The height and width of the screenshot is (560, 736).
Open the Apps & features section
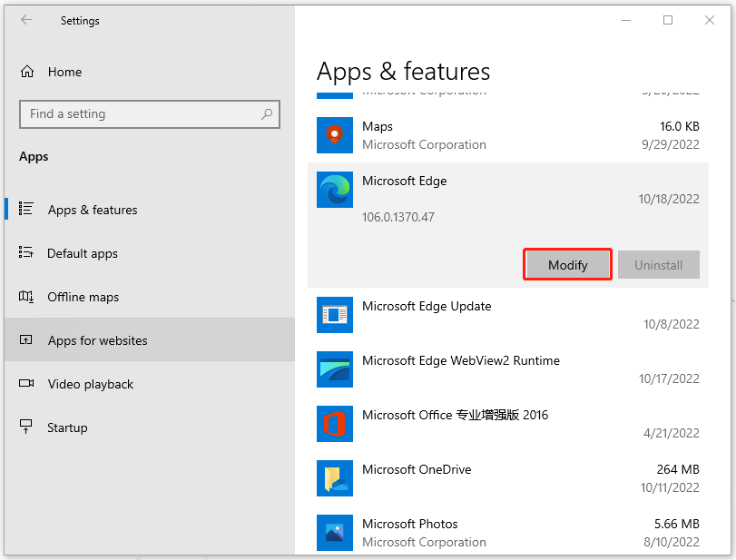pos(93,210)
